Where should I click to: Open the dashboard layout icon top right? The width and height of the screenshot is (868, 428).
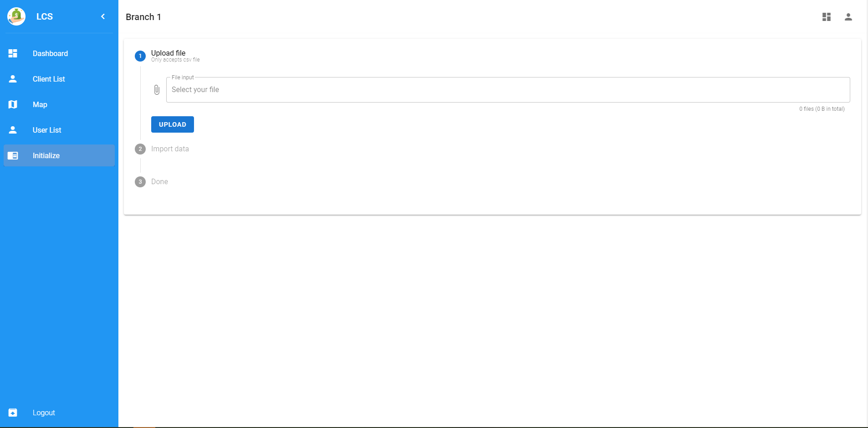click(826, 16)
